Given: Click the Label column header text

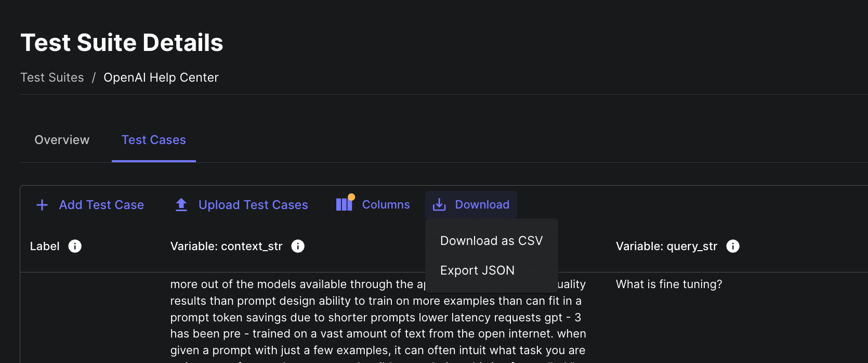Looking at the screenshot, I should [45, 246].
